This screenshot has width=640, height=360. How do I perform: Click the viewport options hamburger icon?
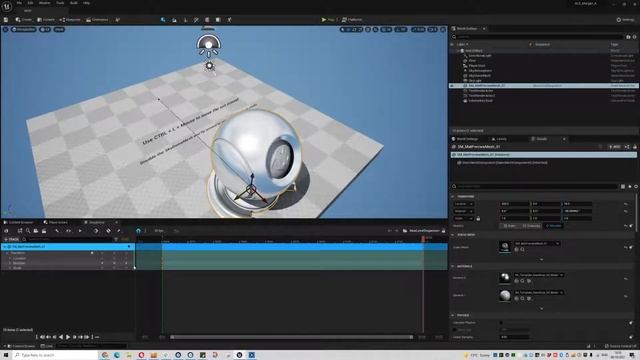click(5, 29)
